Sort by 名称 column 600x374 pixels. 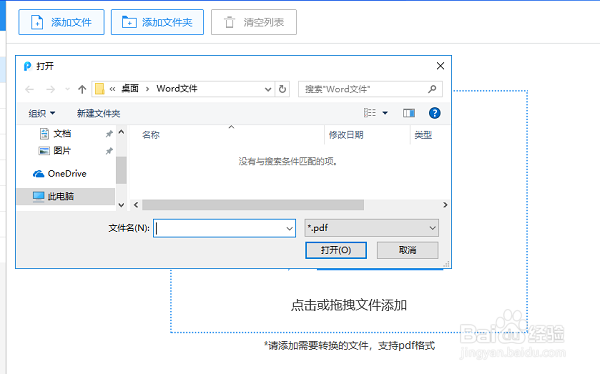coord(151,135)
